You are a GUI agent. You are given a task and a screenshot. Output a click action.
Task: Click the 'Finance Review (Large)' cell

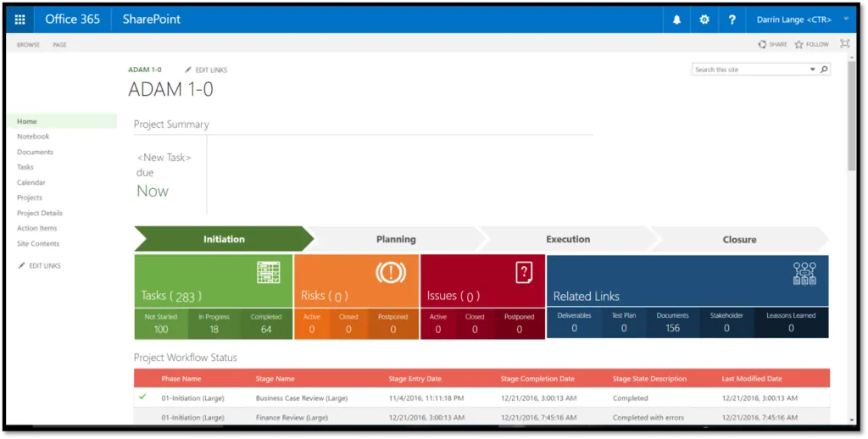tap(292, 418)
